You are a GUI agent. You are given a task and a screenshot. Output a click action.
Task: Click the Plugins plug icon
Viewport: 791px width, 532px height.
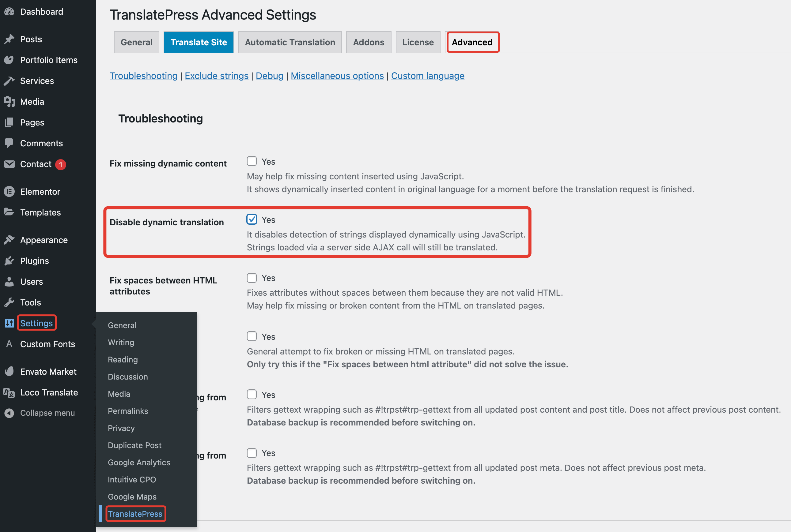9,261
